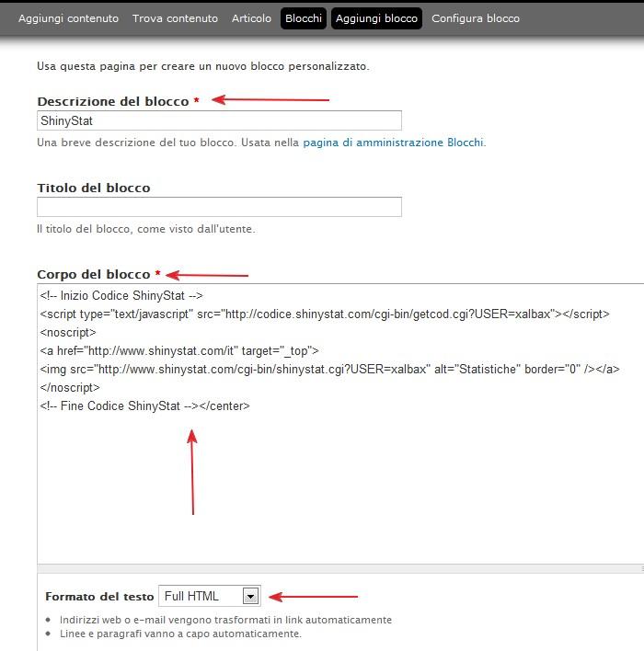The width and height of the screenshot is (644, 651).
Task: Click the img src shinystat.cgi line
Action: [329, 369]
